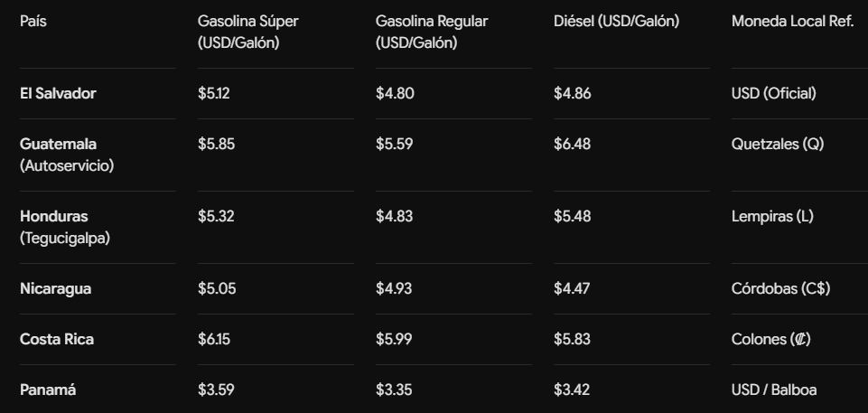Click the Panamá row label
The width and height of the screenshot is (868, 413).
[x=48, y=390]
